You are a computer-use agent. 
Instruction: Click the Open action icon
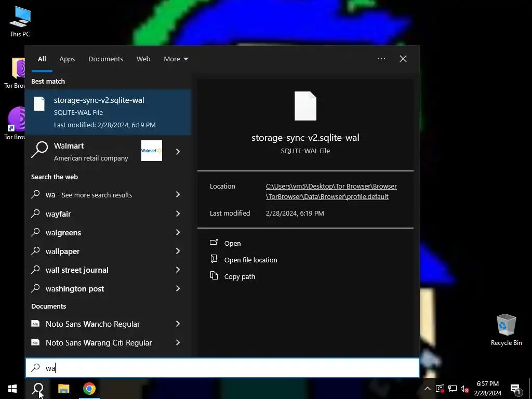(214, 242)
